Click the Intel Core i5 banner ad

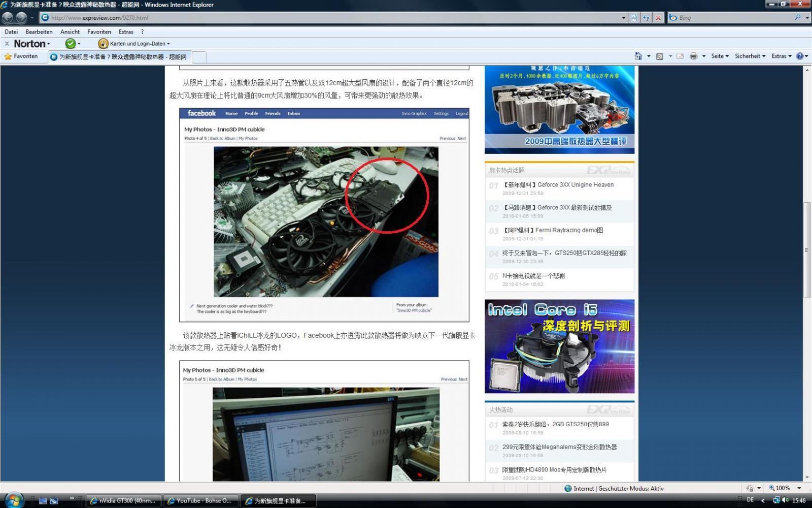559,346
